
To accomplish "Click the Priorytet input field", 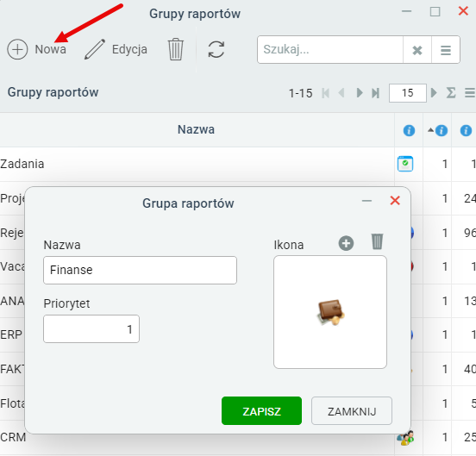I will (x=91, y=329).
